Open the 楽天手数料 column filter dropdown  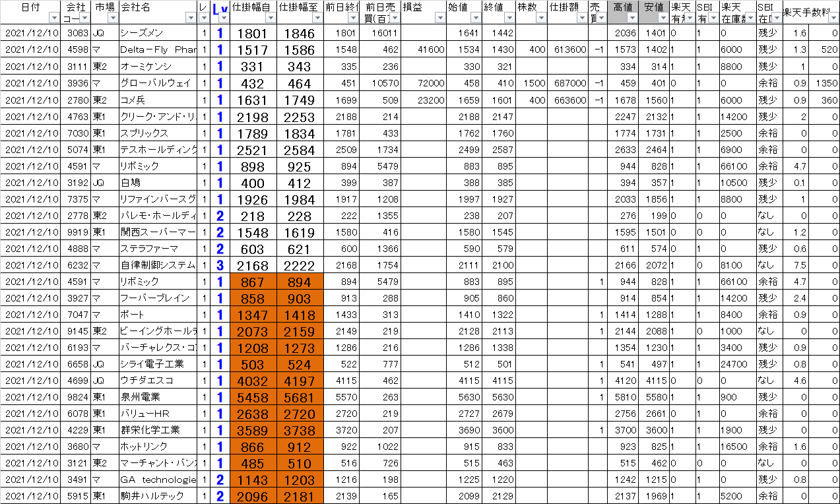(x=834, y=18)
